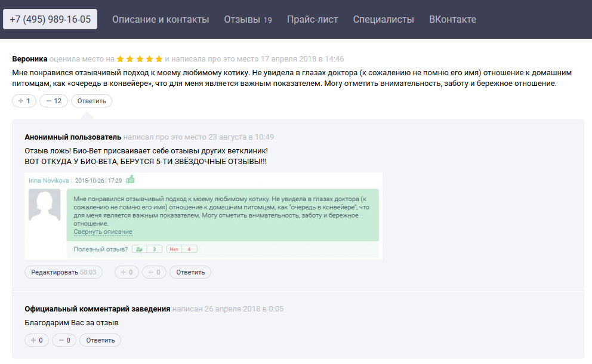Click the Официальный комментарий заведения heading
Screen dimensions: 592x364
click(97, 309)
